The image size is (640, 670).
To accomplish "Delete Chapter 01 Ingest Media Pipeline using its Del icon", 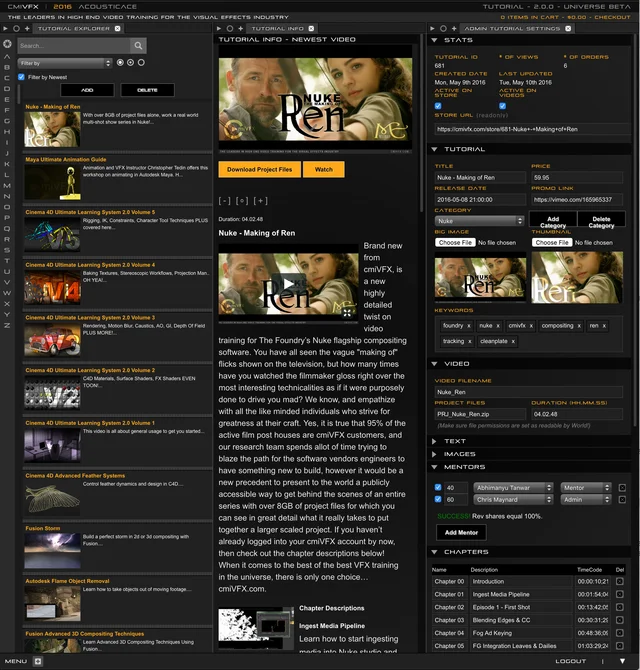I will 620,594.
